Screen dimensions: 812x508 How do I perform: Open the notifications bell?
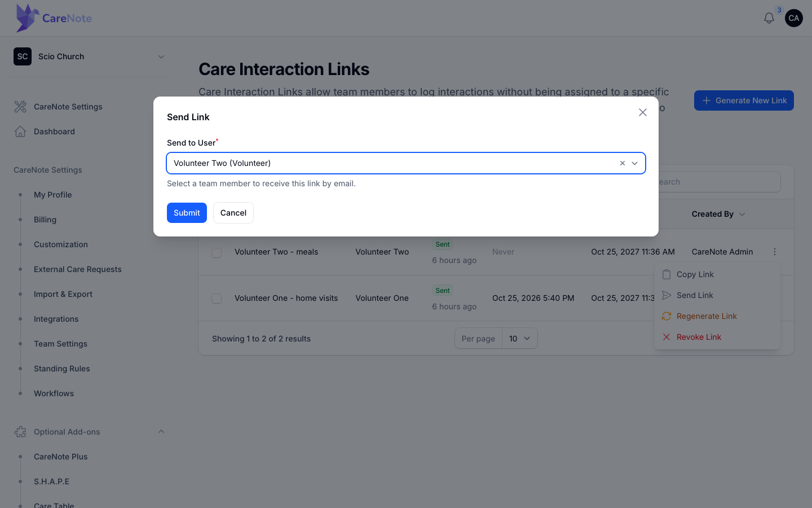point(769,18)
